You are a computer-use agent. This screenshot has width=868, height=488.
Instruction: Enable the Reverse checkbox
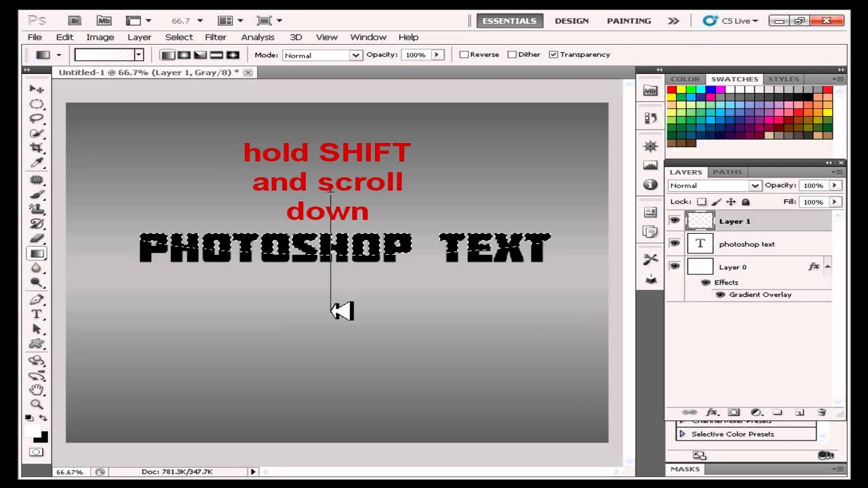(464, 55)
